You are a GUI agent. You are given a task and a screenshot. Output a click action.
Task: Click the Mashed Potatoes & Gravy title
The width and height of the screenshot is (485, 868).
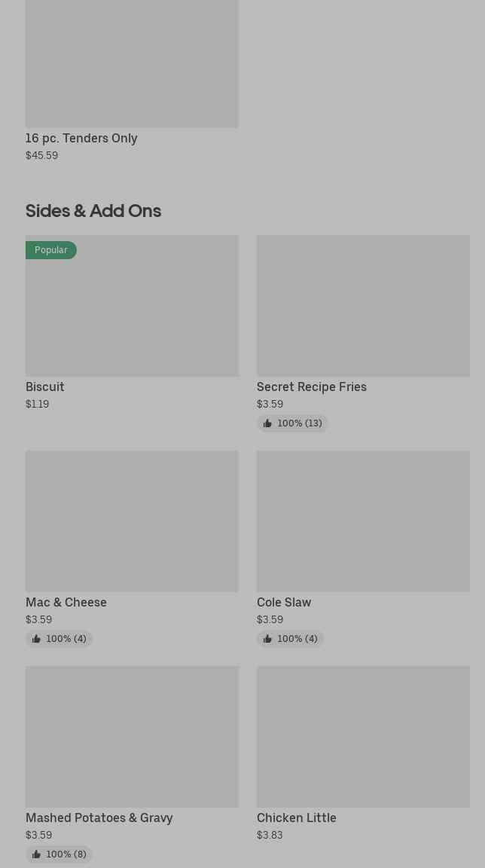pyautogui.click(x=99, y=818)
